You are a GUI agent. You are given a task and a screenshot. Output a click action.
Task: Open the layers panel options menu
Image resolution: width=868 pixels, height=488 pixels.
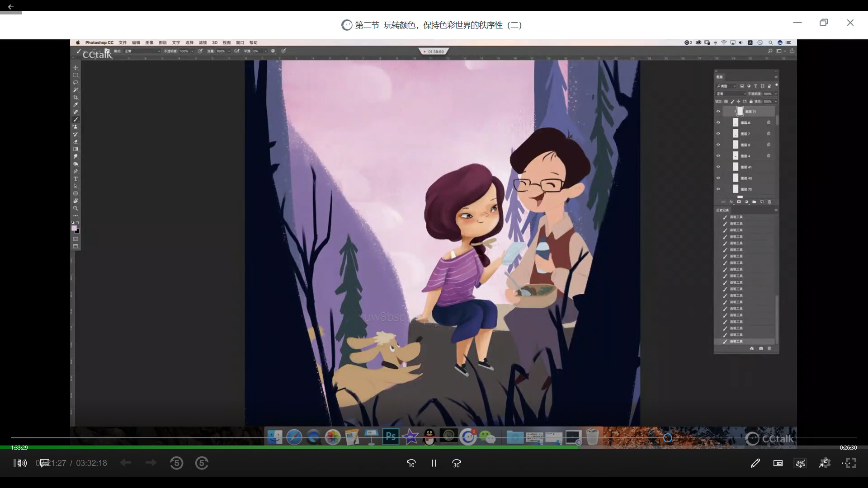point(776,77)
